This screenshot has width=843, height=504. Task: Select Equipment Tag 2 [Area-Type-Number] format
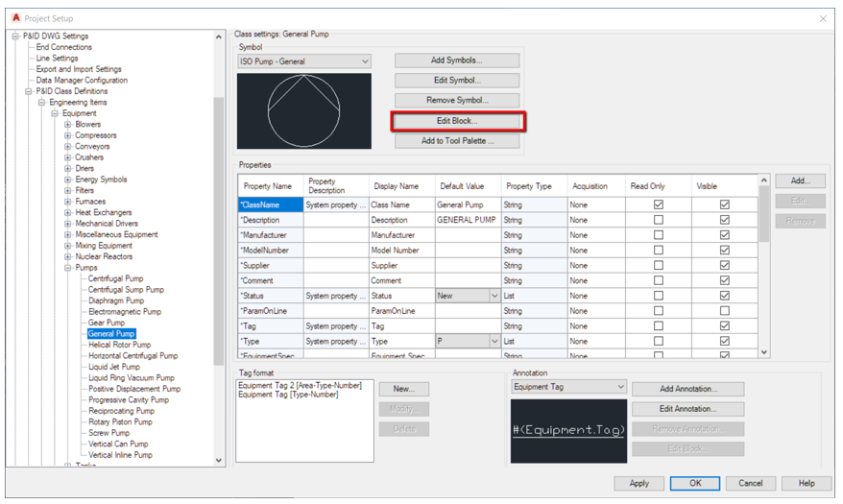tap(300, 385)
